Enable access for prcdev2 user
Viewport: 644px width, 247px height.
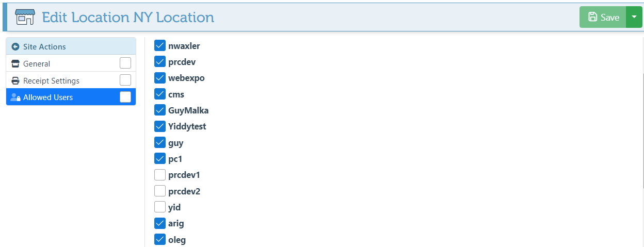coord(160,191)
